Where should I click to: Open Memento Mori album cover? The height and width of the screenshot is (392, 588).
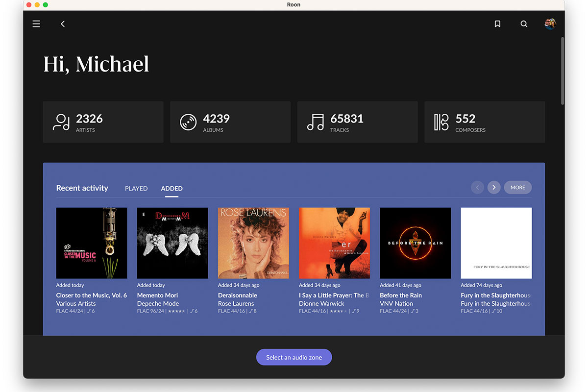click(172, 243)
